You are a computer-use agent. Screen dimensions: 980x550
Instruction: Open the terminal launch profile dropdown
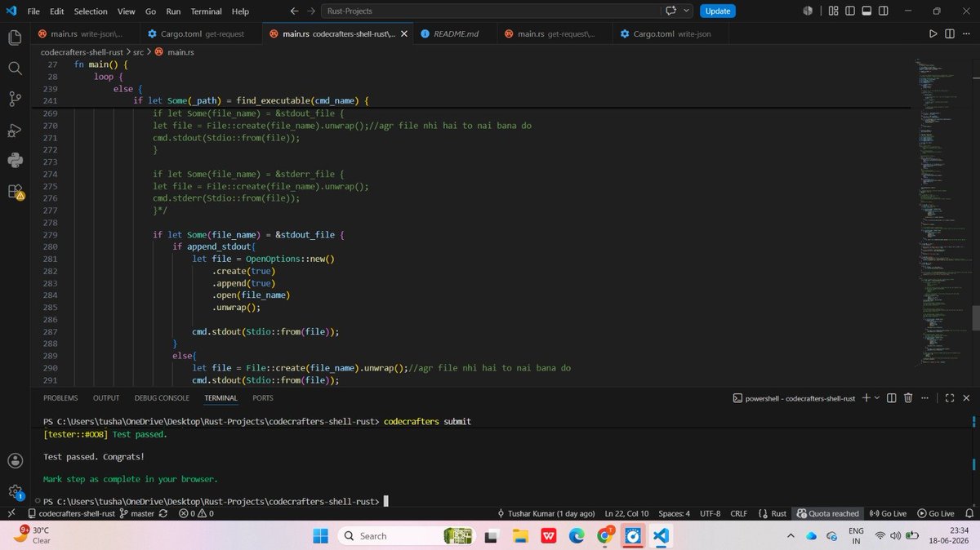877,398
